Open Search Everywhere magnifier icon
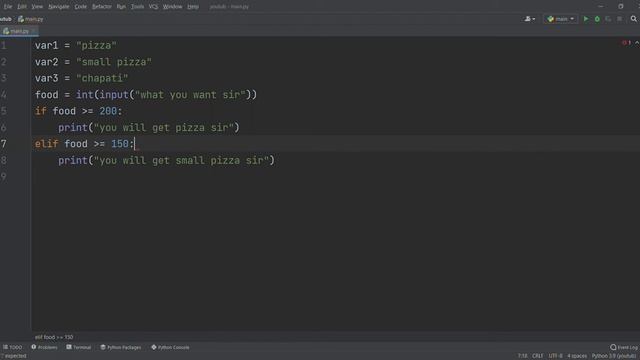Image resolution: width=640 pixels, height=360 pixels. coord(633,19)
